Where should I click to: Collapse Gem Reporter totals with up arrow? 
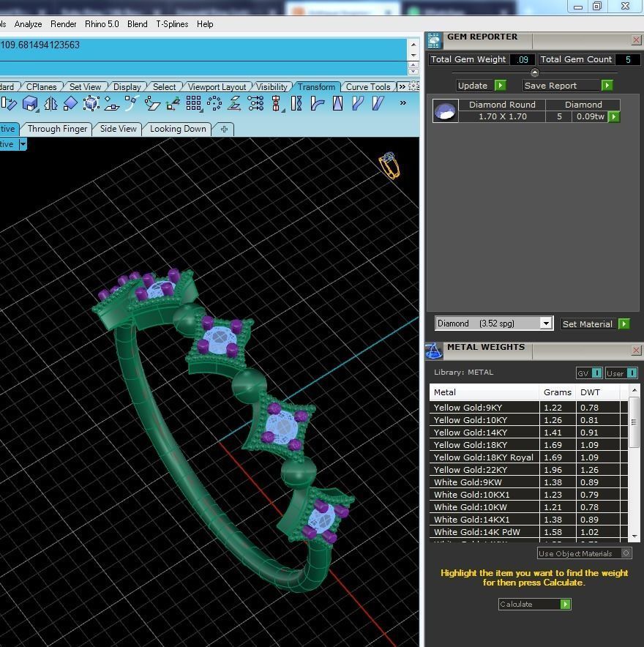(x=535, y=72)
